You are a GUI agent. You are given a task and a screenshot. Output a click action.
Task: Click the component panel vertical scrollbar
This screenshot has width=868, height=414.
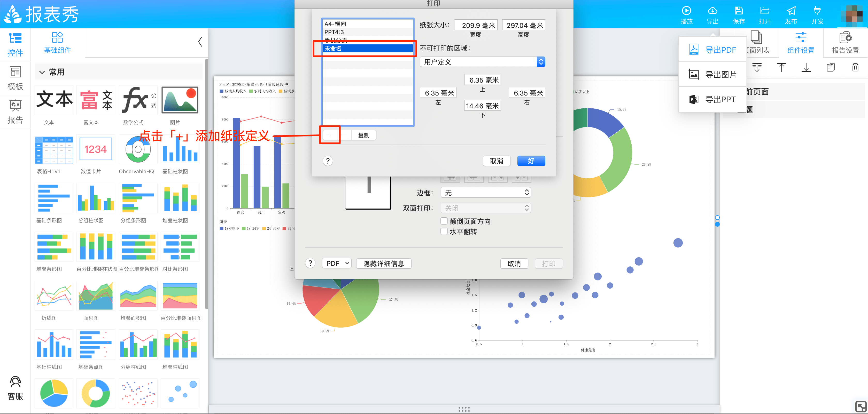pos(206,184)
